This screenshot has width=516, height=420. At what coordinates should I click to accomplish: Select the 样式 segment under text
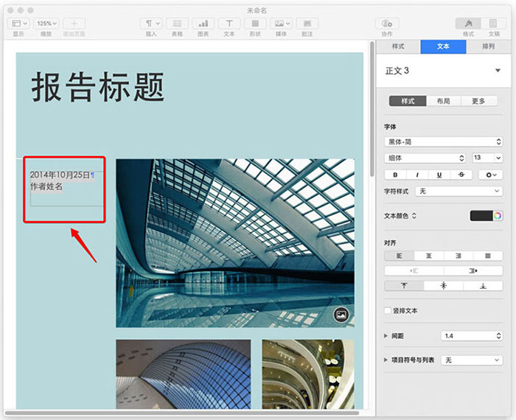[408, 101]
